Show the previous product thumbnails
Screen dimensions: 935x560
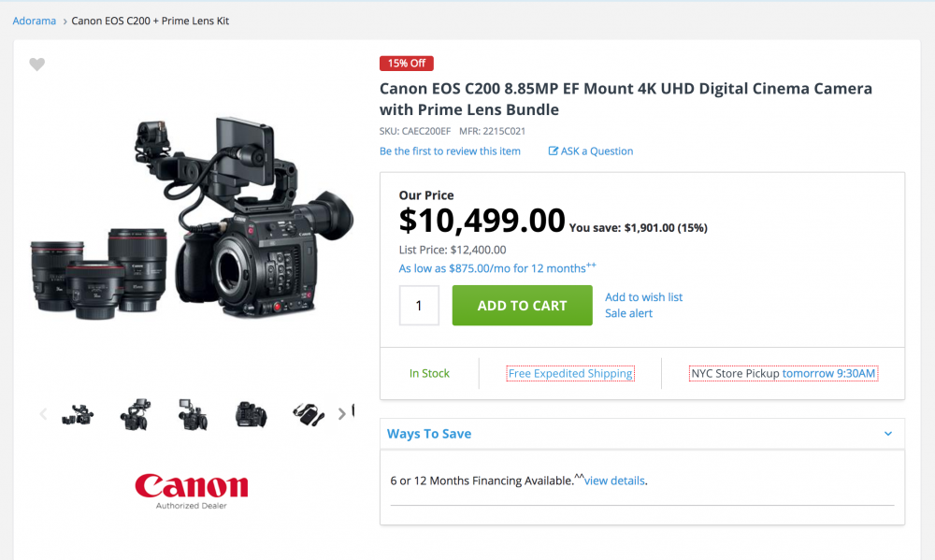pos(43,414)
